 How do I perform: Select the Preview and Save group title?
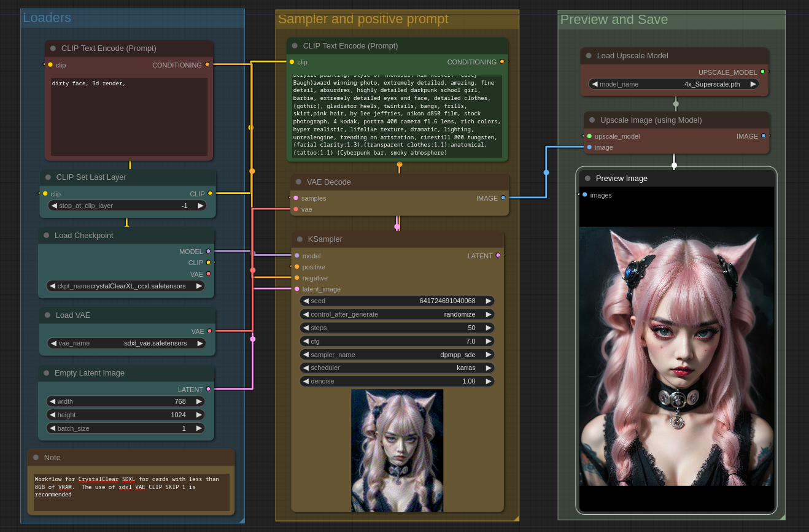pyautogui.click(x=614, y=20)
